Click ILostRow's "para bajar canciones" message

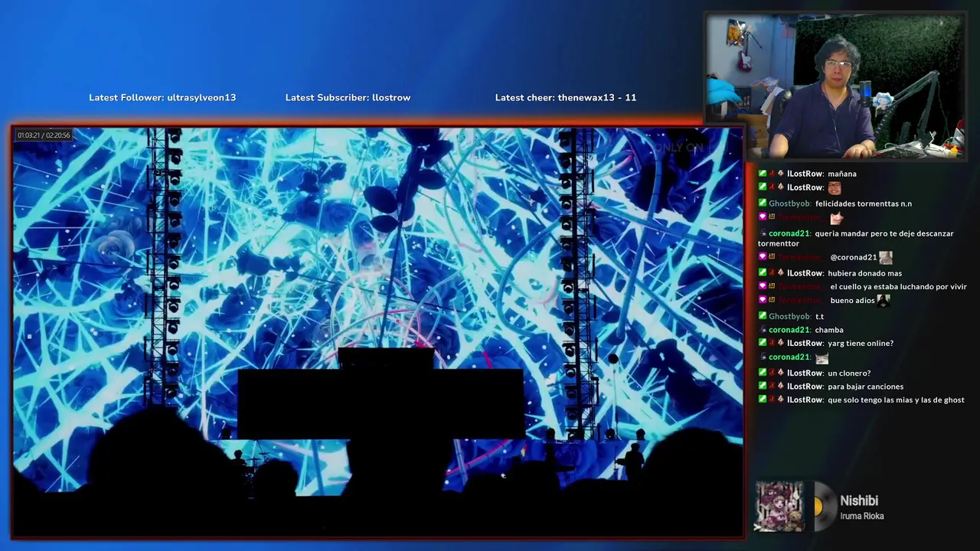866,386
